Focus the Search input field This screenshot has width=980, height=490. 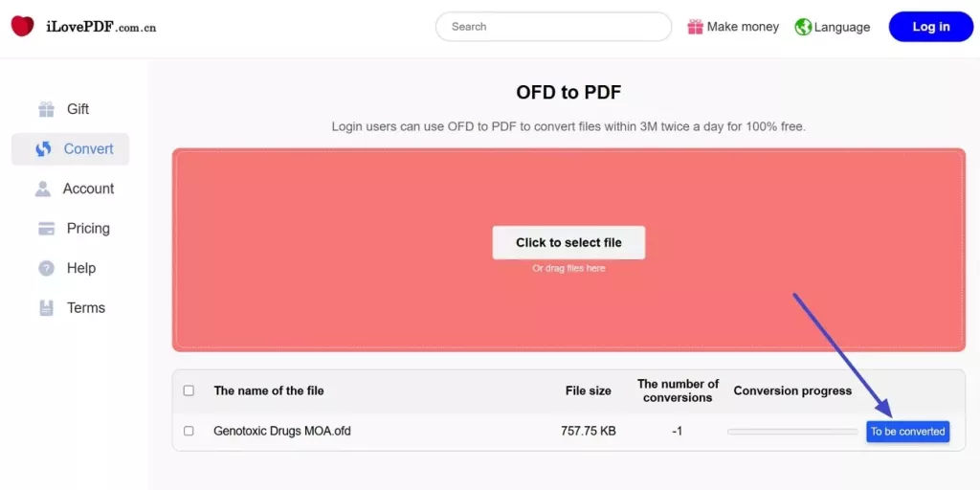(x=553, y=27)
